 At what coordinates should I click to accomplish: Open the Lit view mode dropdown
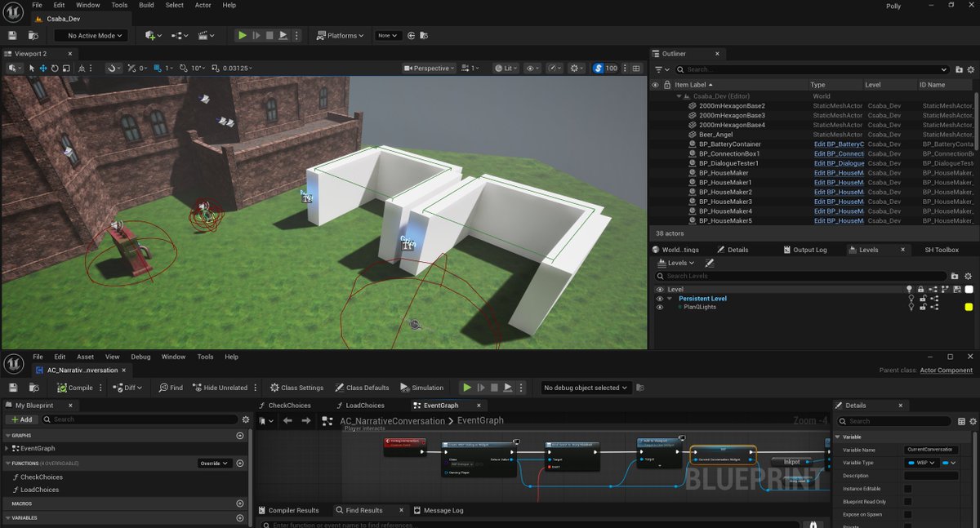point(507,69)
